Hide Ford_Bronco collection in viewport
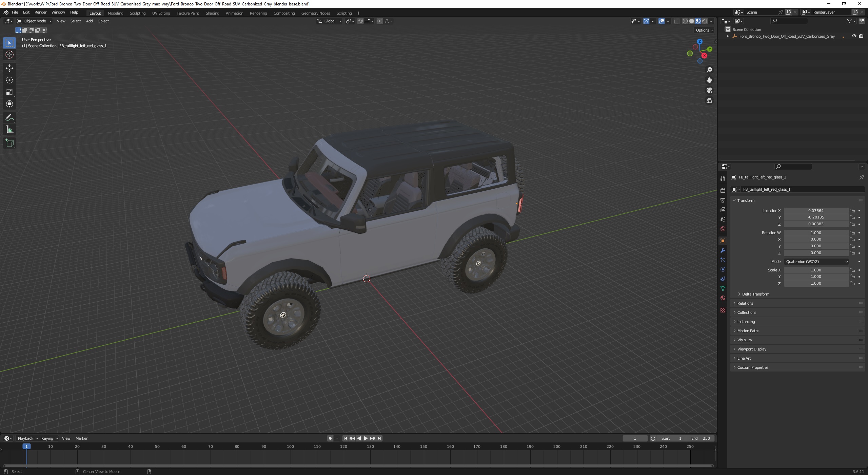868x475 pixels. pyautogui.click(x=854, y=36)
